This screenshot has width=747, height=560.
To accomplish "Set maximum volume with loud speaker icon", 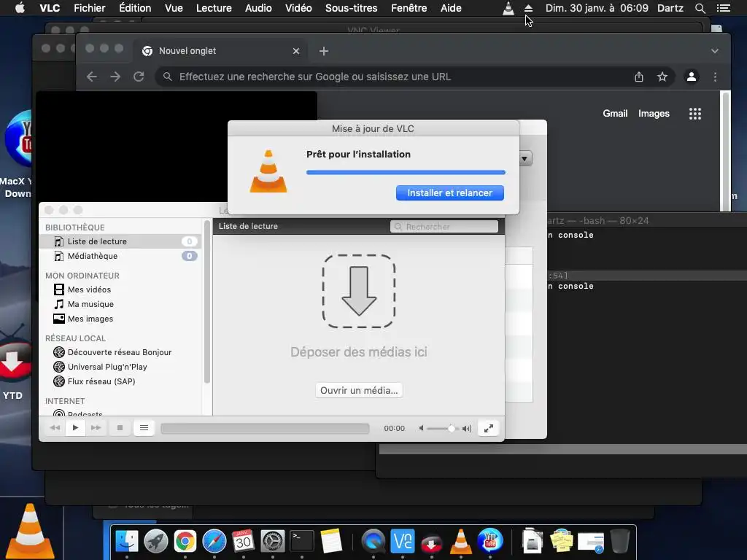I will coord(466,429).
